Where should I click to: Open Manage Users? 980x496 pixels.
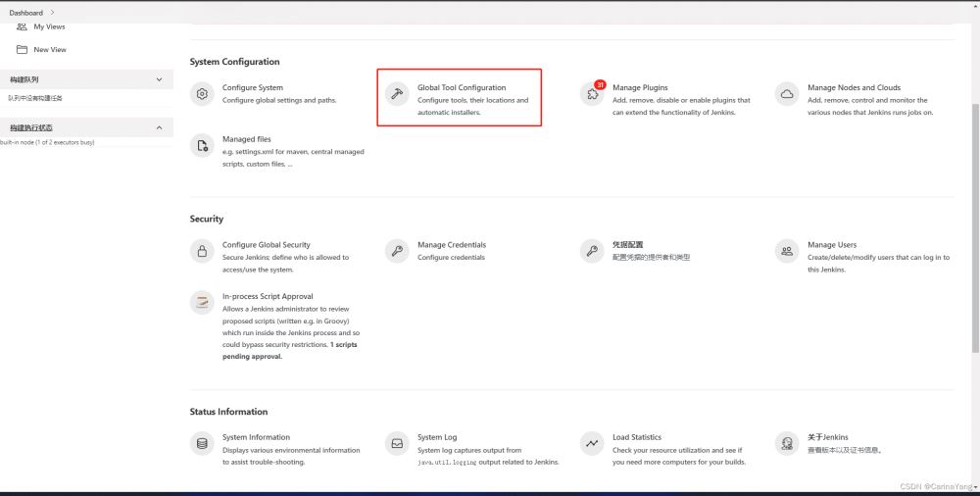click(x=832, y=244)
